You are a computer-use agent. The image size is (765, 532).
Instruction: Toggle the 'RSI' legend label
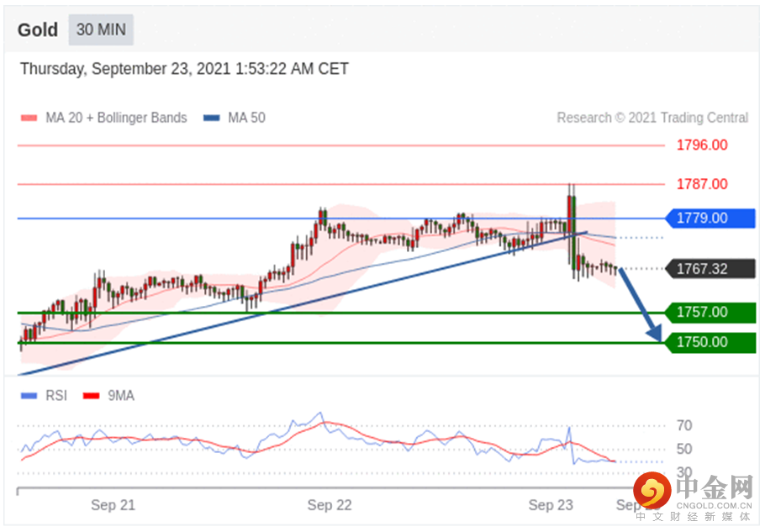[x=56, y=396]
